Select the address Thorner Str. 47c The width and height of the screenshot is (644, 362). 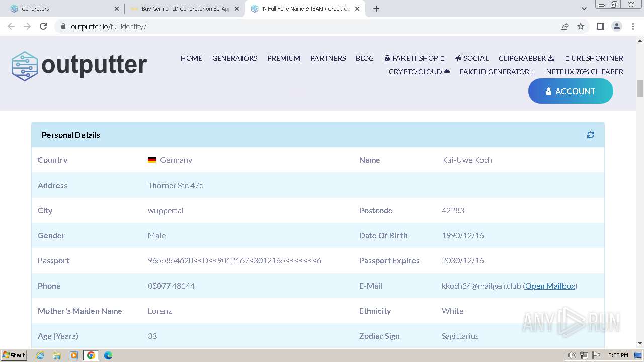(x=175, y=185)
